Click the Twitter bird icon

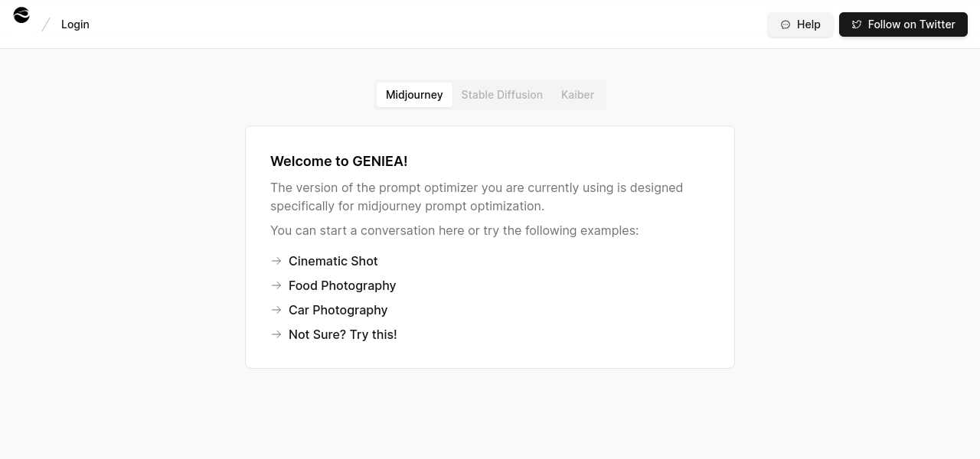click(857, 24)
